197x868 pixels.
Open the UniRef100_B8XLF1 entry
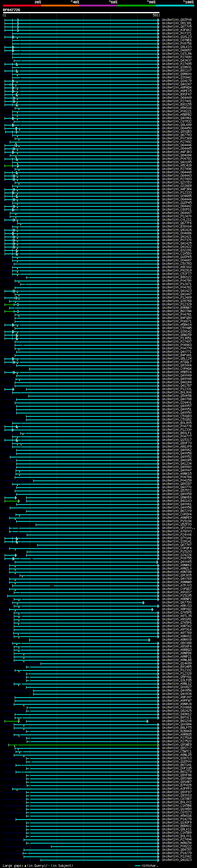coord(177,433)
